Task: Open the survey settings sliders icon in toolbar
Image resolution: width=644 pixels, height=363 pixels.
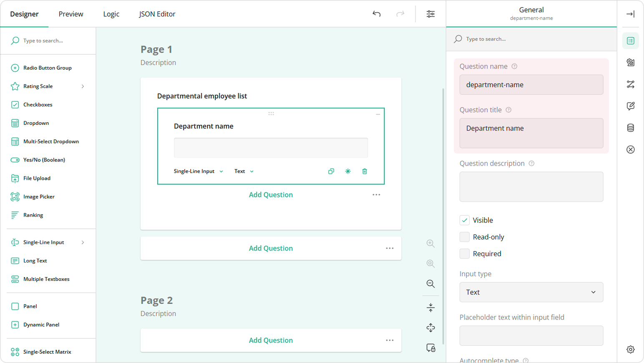Action: 430,14
